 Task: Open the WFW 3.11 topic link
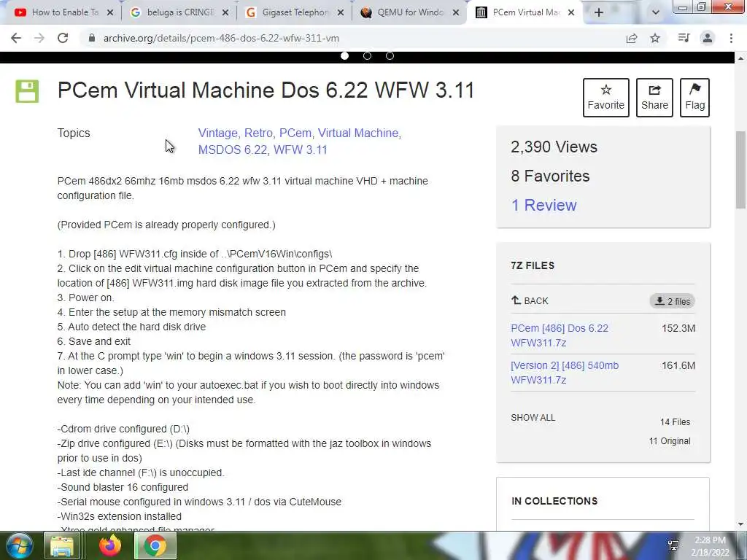301,150
